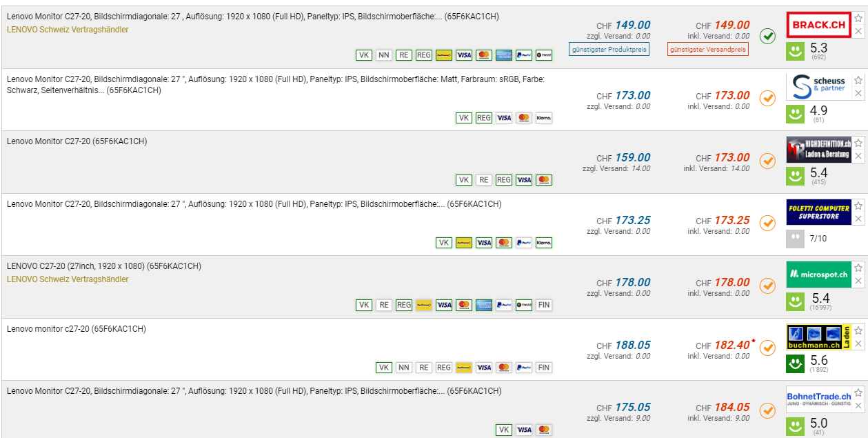Click the Klarna payment icon in the scheuss offer
The height and width of the screenshot is (438, 868).
544,118
